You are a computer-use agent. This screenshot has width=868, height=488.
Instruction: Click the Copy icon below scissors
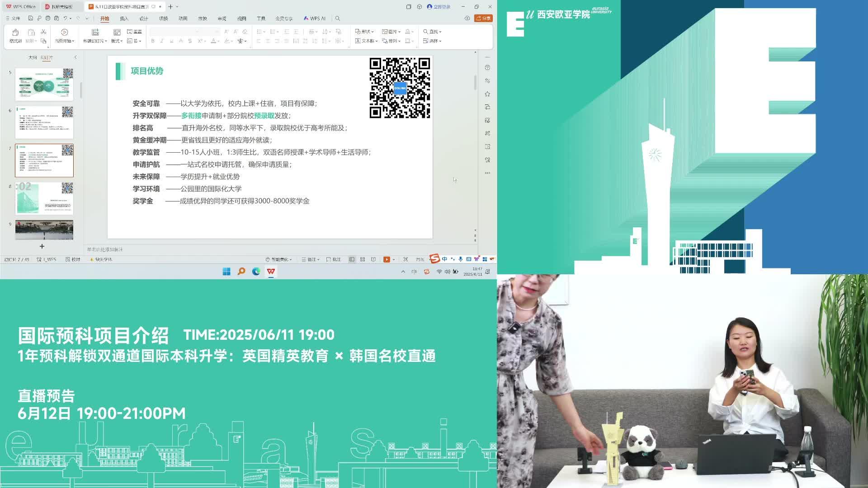point(43,41)
